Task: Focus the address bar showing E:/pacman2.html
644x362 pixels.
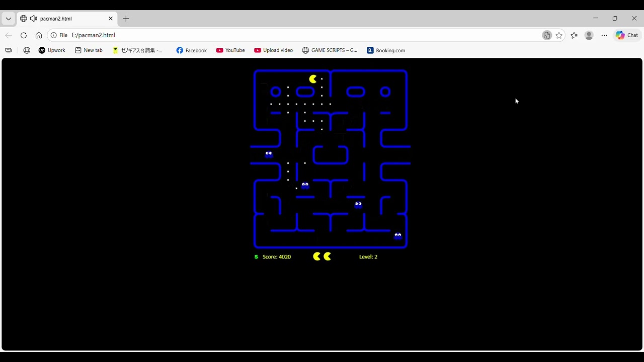Action: click(302, 35)
